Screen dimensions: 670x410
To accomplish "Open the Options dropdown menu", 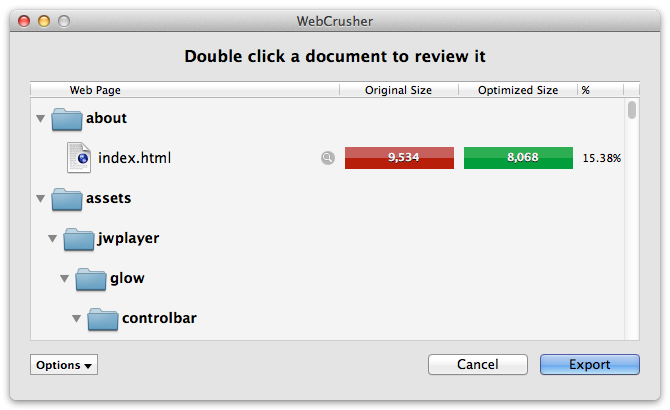I will (x=64, y=365).
